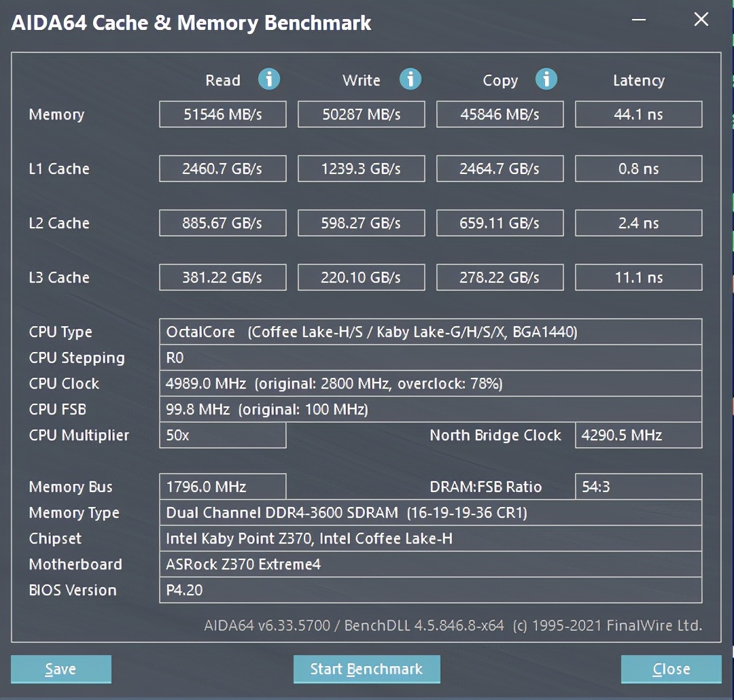This screenshot has width=734, height=700.
Task: Open the Read benchmark information tooltip
Action: [x=269, y=80]
